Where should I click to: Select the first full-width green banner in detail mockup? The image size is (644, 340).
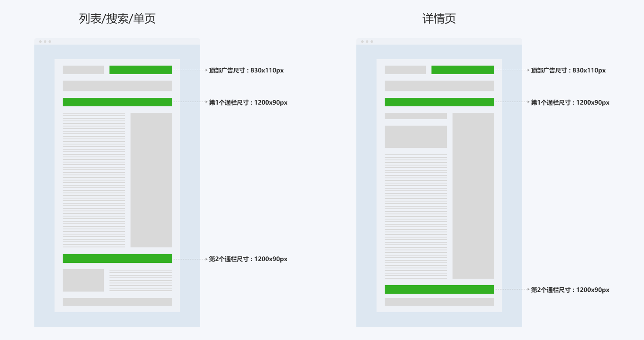click(x=439, y=102)
